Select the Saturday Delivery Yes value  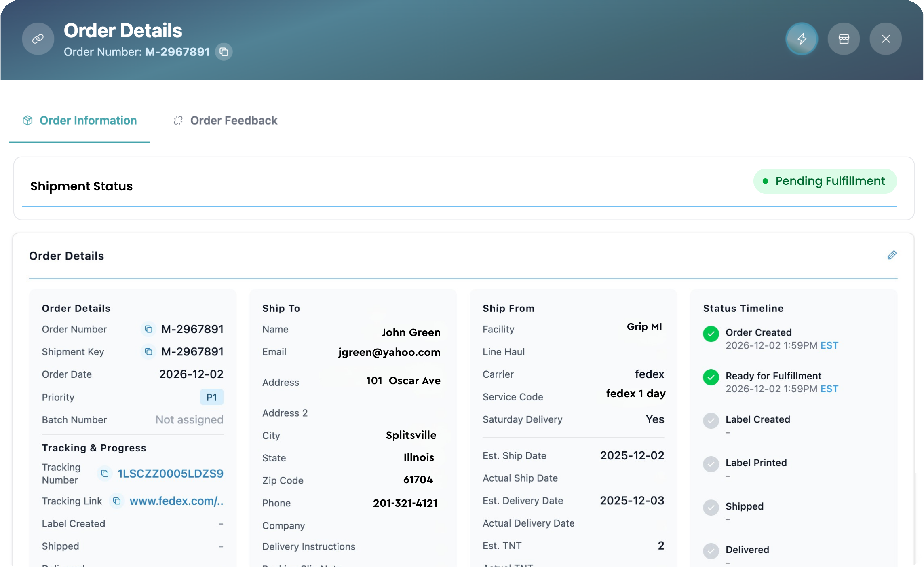[x=655, y=419]
